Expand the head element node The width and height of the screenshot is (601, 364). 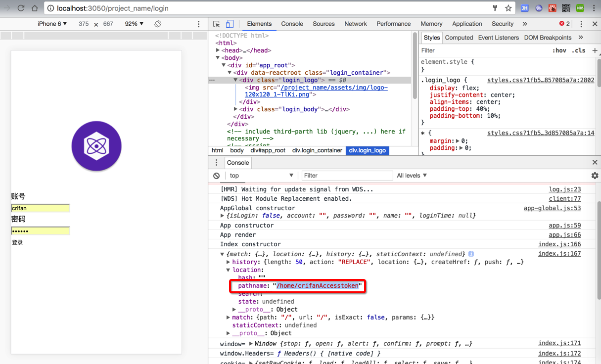coord(218,50)
